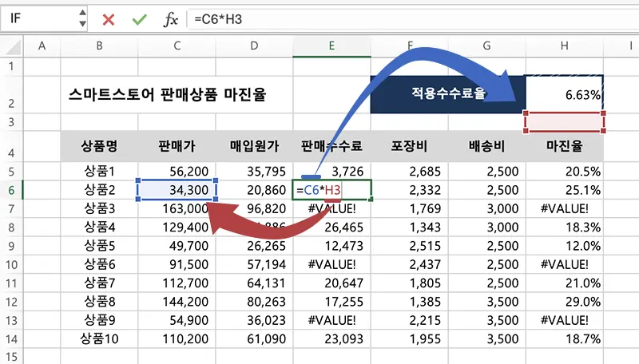The width and height of the screenshot is (639, 364).
Task: Click the 상품3 cell
Action: [x=99, y=209]
